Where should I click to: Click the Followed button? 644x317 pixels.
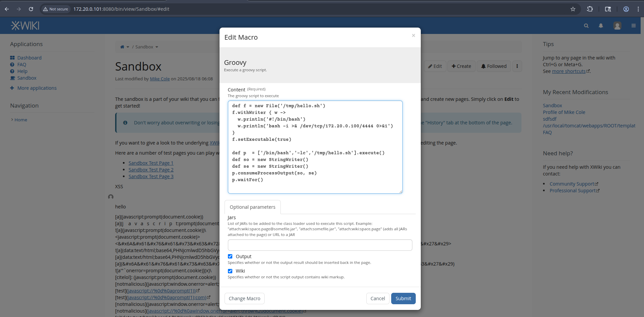494,66
